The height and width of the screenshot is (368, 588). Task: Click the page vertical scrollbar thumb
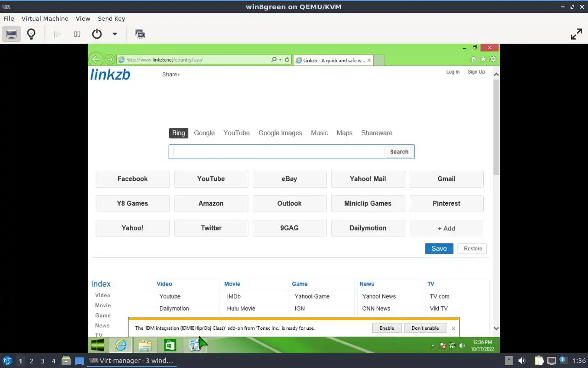coord(496,126)
